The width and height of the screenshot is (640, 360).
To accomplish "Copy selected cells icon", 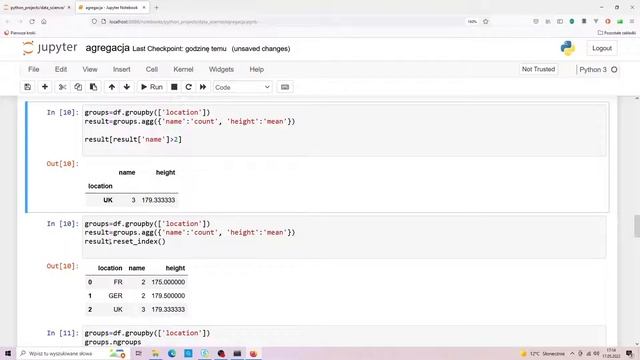I will [x=78, y=87].
